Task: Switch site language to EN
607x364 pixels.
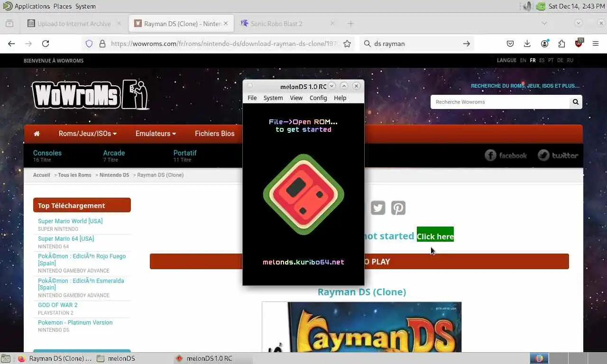Action: [523, 60]
